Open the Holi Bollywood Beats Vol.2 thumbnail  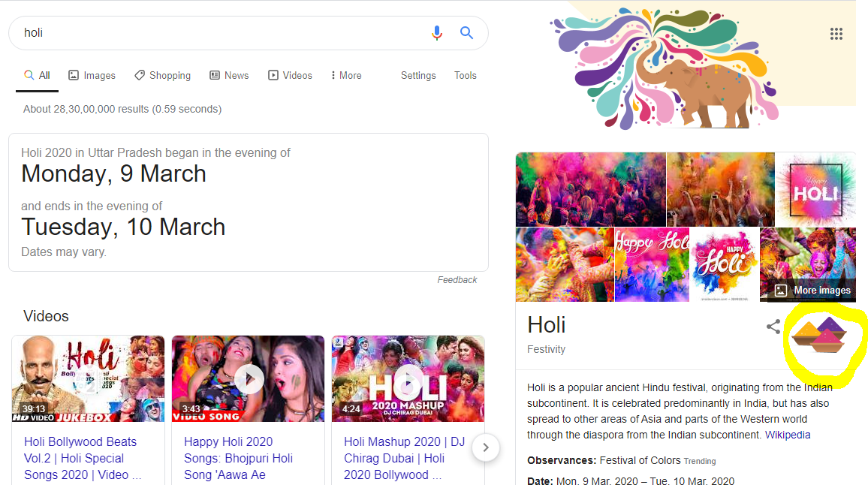click(x=88, y=379)
